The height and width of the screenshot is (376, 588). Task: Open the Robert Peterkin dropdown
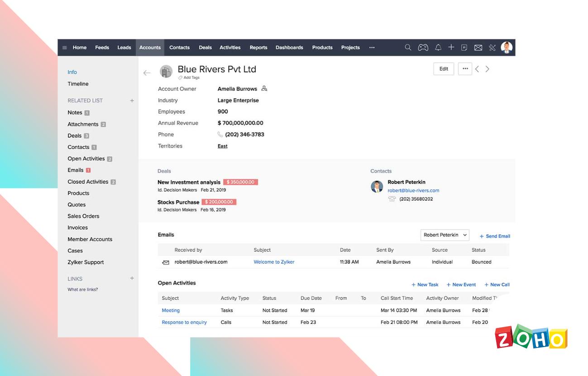(x=445, y=235)
